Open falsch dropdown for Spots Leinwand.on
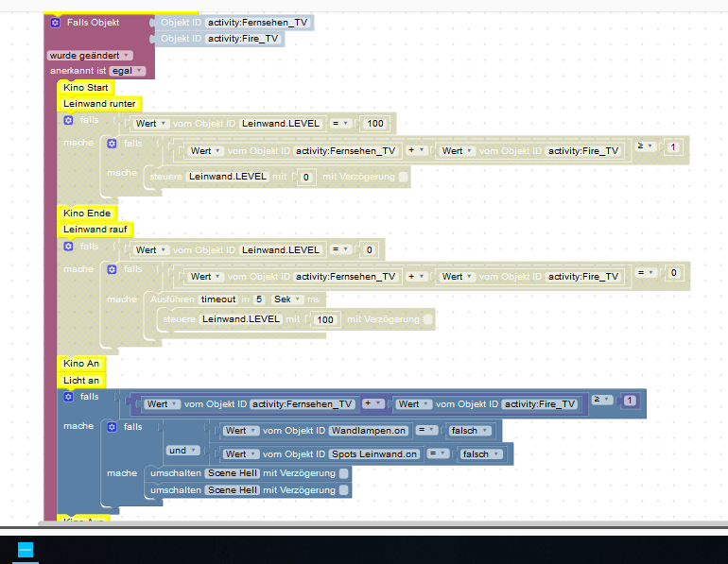Viewport: 728px width, 564px height. pos(481,454)
